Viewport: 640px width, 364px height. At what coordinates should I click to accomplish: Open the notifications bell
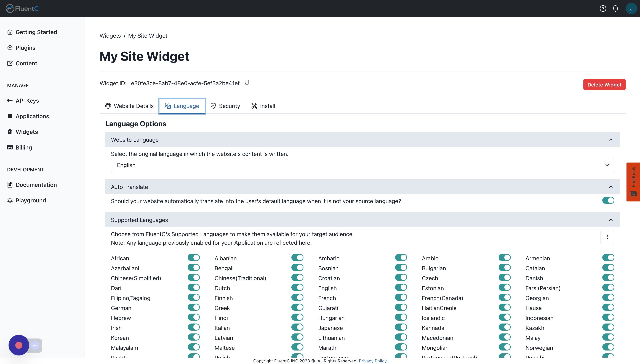pos(615,9)
